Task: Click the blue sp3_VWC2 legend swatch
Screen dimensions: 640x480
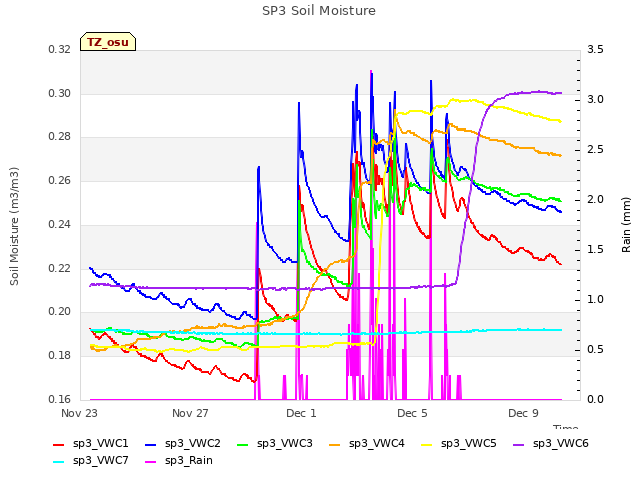Action: pyautogui.click(x=151, y=444)
